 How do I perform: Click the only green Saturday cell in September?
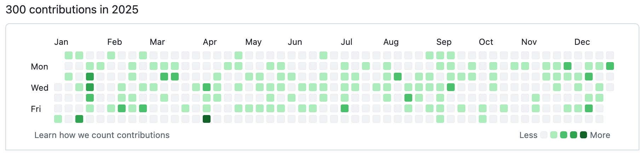(440, 119)
